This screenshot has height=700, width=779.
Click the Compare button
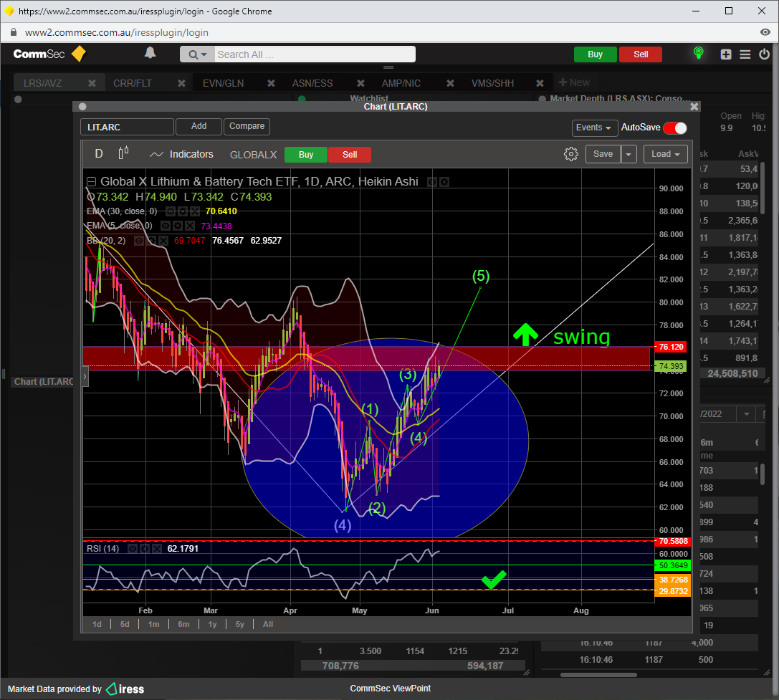[x=247, y=126]
